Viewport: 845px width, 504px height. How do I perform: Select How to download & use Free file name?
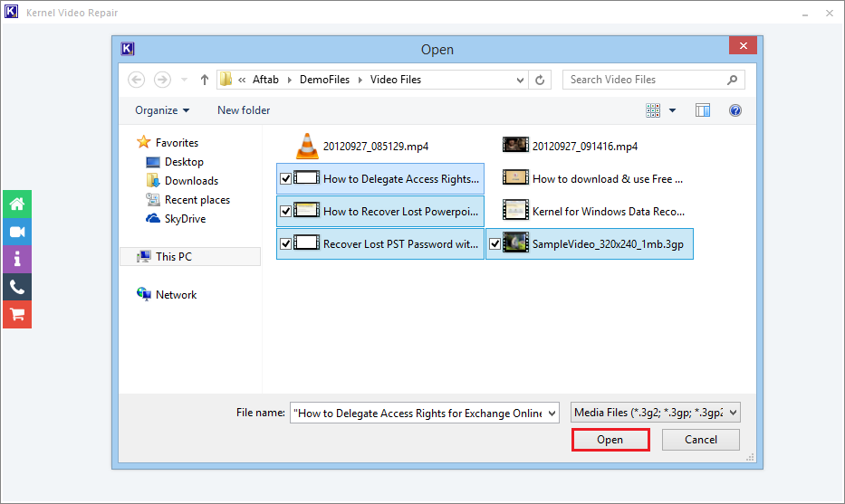coord(608,179)
